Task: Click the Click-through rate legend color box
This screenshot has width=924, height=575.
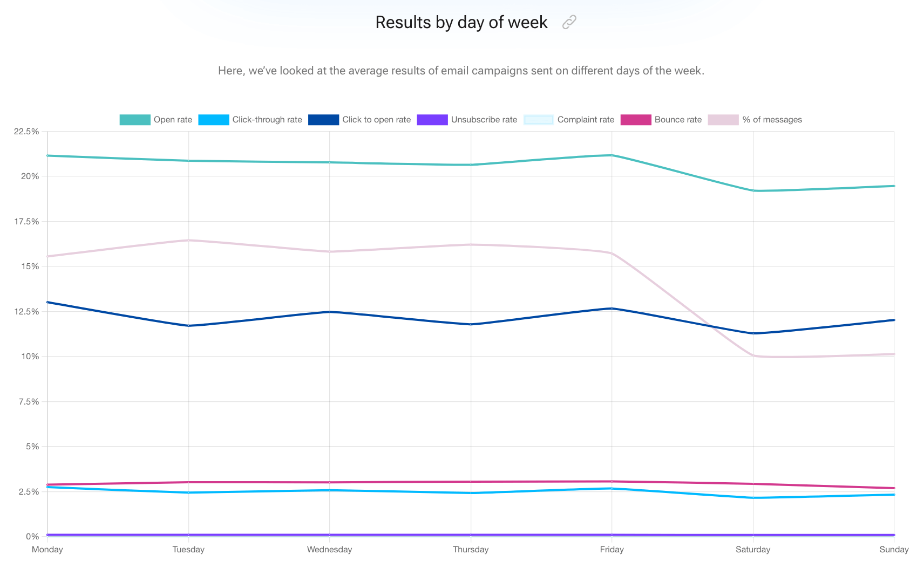Action: pyautogui.click(x=213, y=120)
